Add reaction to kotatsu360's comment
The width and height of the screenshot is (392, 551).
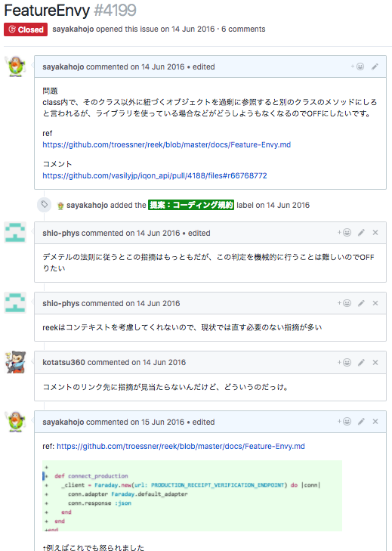[344, 362]
